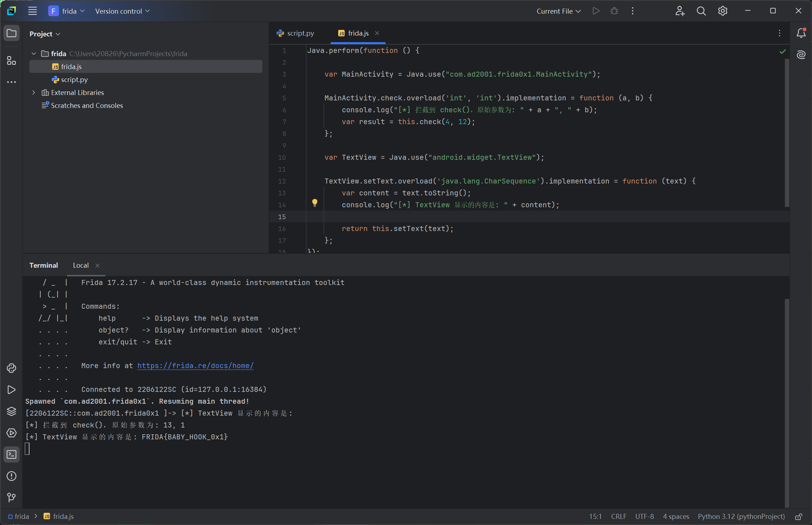Debug the current file with the bug icon
This screenshot has height=525, width=812.
pos(614,11)
